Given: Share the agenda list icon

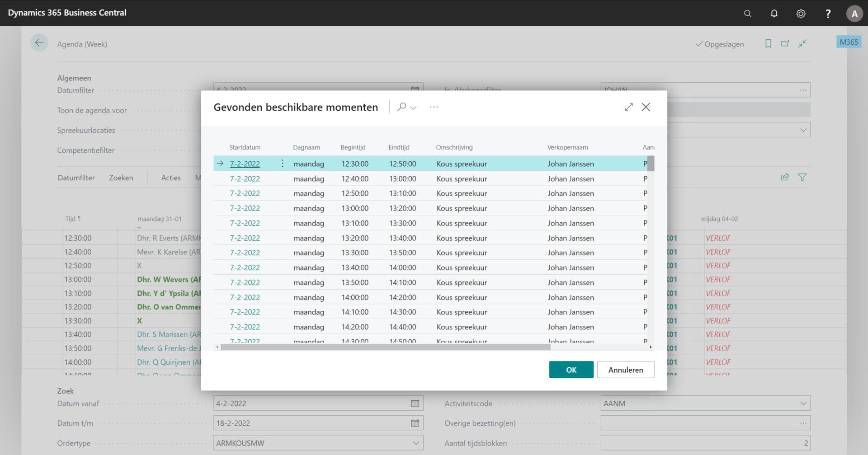Looking at the screenshot, I should pos(785,177).
